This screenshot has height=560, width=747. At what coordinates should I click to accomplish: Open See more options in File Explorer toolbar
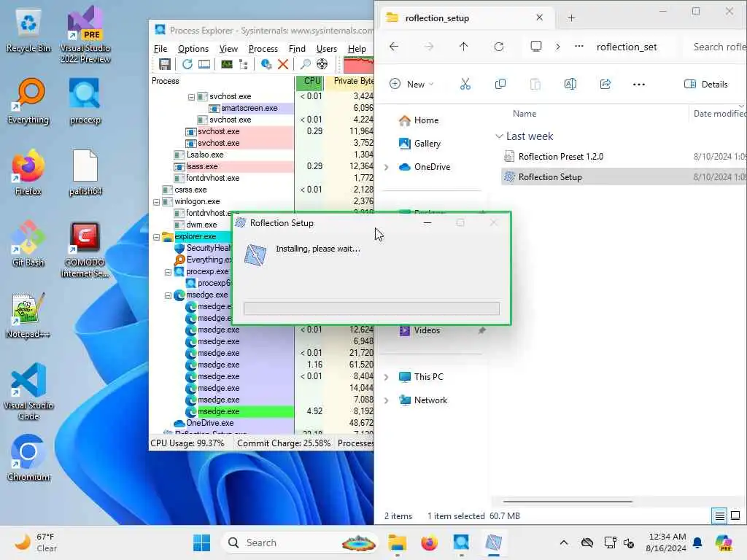click(639, 85)
